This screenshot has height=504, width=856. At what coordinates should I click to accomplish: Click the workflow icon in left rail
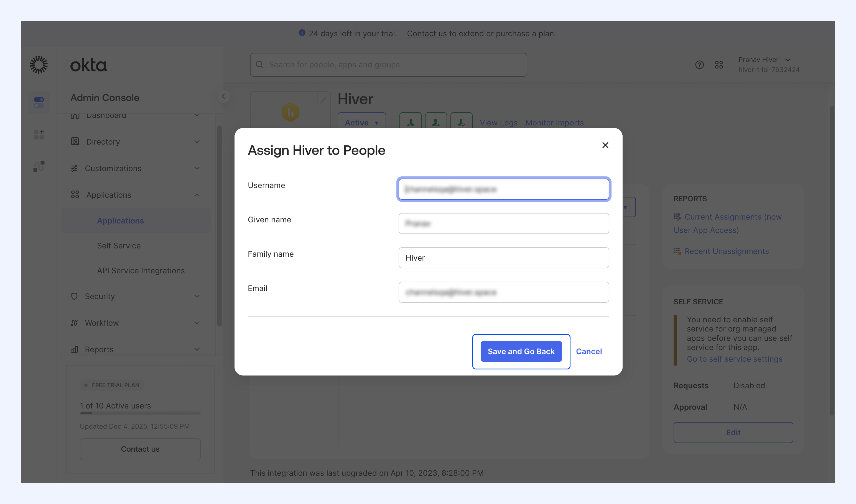(x=39, y=166)
